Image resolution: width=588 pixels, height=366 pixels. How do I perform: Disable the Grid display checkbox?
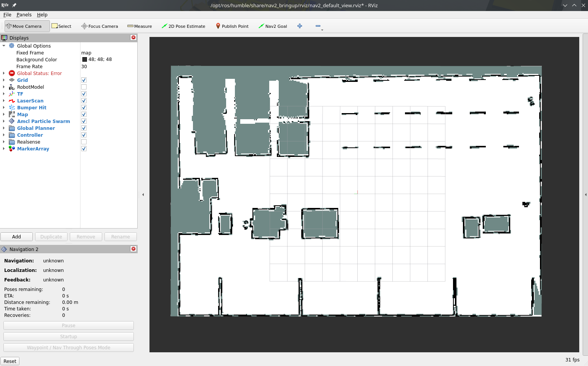pyautogui.click(x=84, y=80)
